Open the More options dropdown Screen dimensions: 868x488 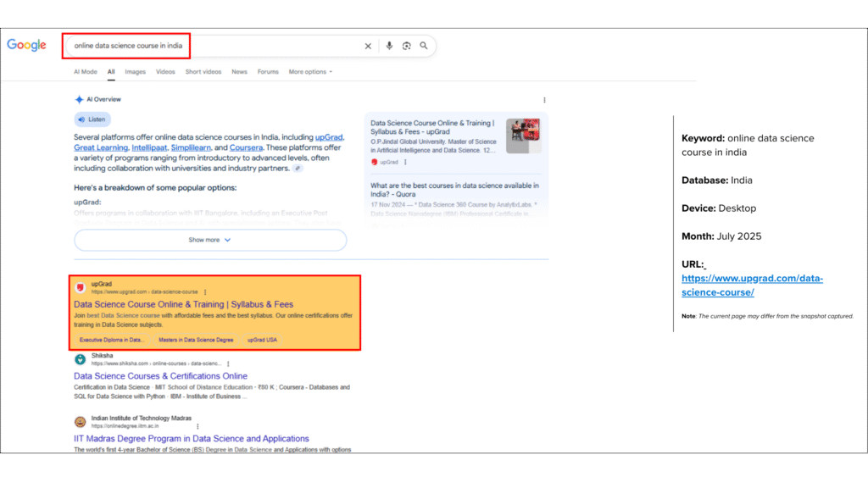pos(310,72)
